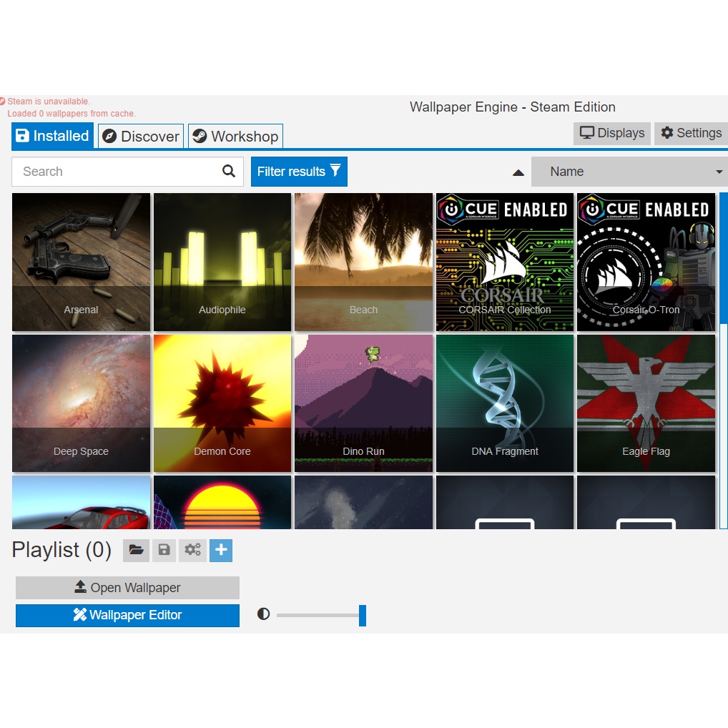Screen dimensions: 728x728
Task: Click the 'Steam is unavailable.' message
Action: 49,102
